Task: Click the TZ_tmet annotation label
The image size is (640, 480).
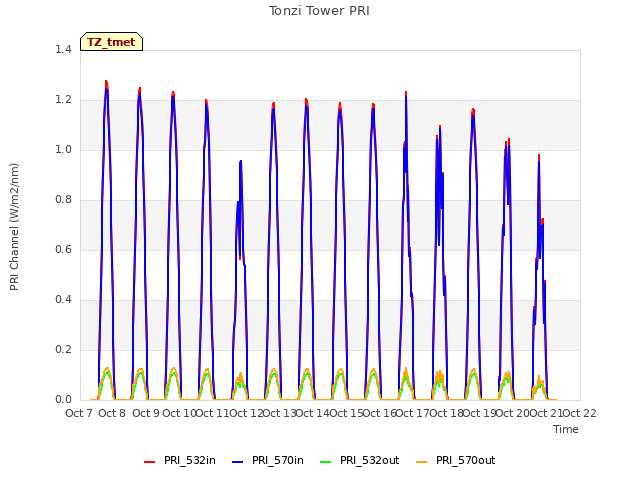Action: tap(111, 42)
